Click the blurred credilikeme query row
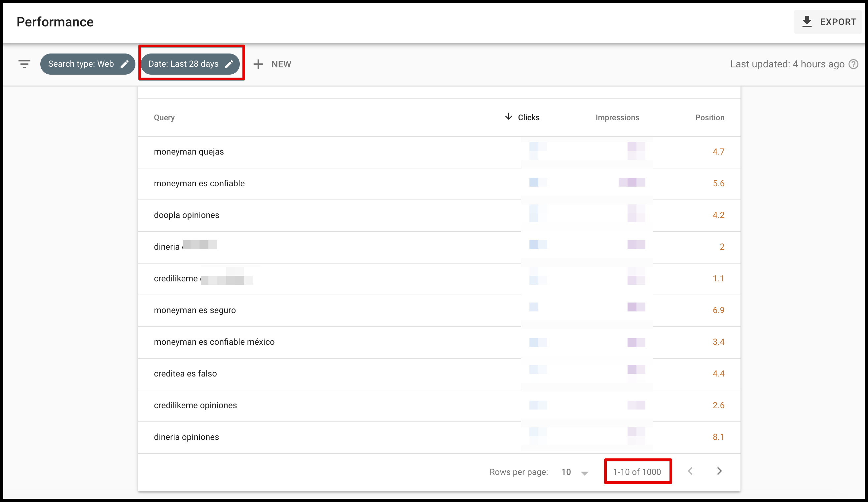The width and height of the screenshot is (868, 502). [x=439, y=279]
